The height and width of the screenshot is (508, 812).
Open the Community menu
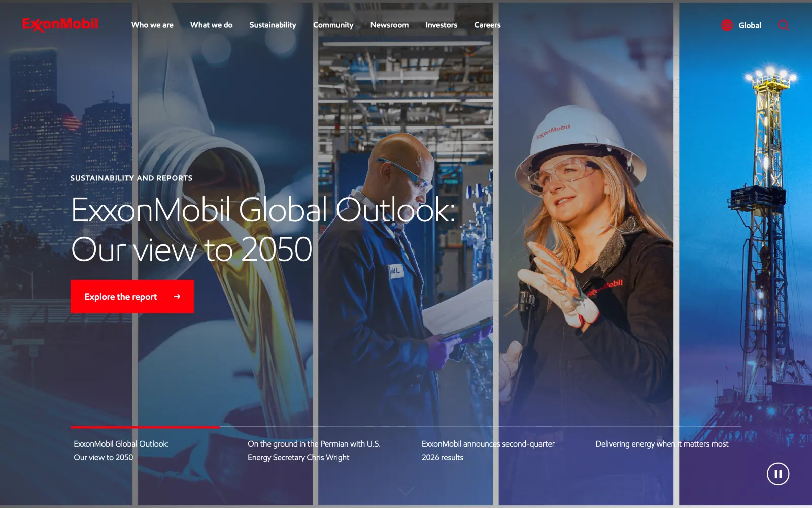click(x=333, y=25)
